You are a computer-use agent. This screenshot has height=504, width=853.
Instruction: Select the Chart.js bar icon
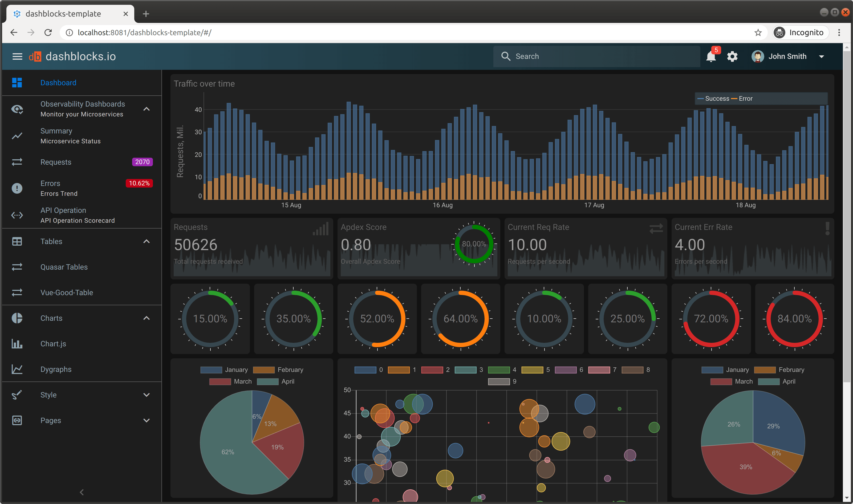(17, 343)
